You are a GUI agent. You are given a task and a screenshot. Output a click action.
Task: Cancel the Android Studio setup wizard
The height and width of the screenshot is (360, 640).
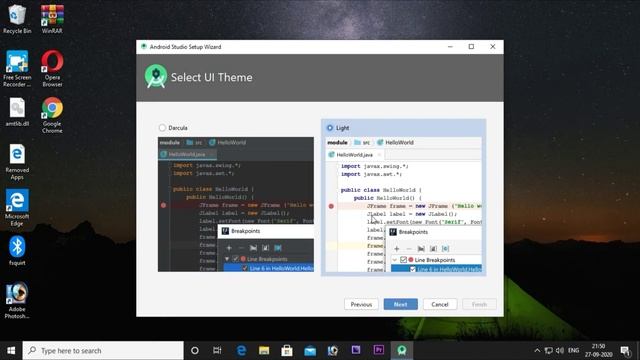(440, 304)
